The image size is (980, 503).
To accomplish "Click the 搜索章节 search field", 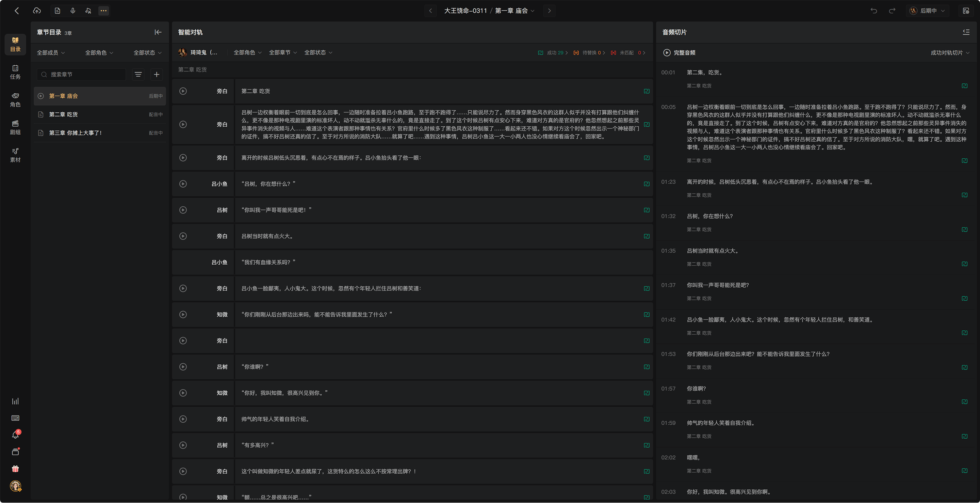I will pyautogui.click(x=81, y=74).
